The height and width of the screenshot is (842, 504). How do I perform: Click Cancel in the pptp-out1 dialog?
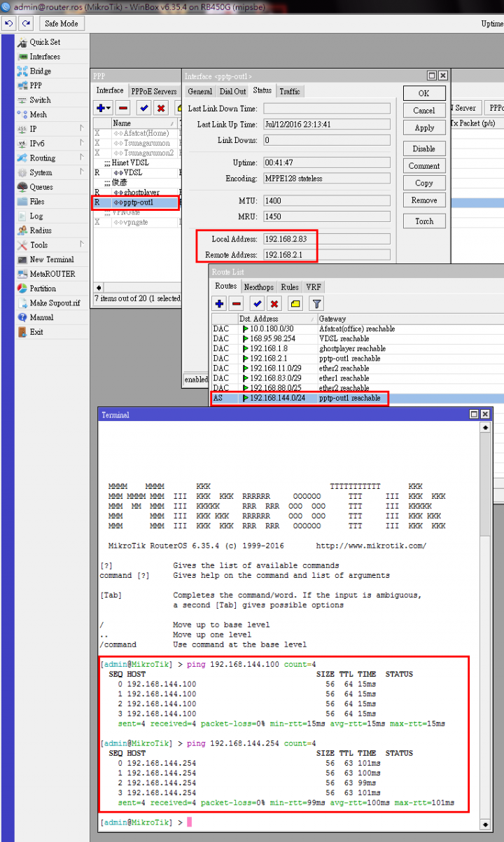coord(424,111)
